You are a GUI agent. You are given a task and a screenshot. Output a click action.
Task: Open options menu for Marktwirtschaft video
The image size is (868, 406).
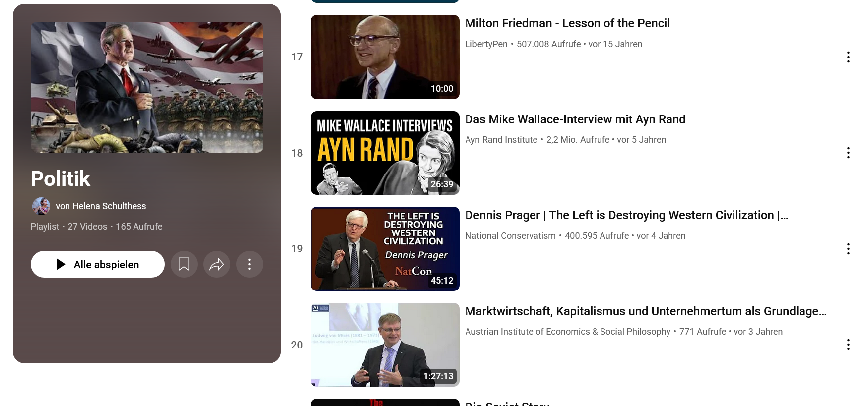pyautogui.click(x=848, y=345)
